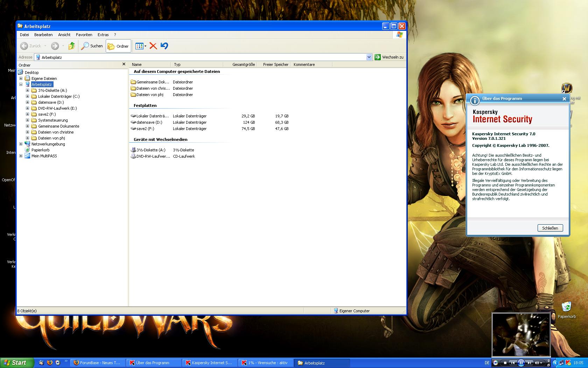
Task: Expand Eigene Dateien in the tree
Action: pyautogui.click(x=21, y=79)
